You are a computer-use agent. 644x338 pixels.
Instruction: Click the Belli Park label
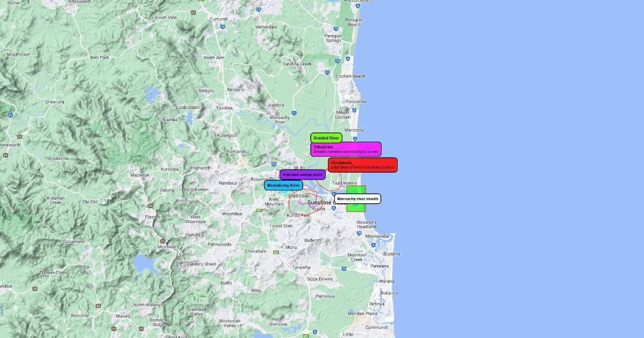coord(99,57)
